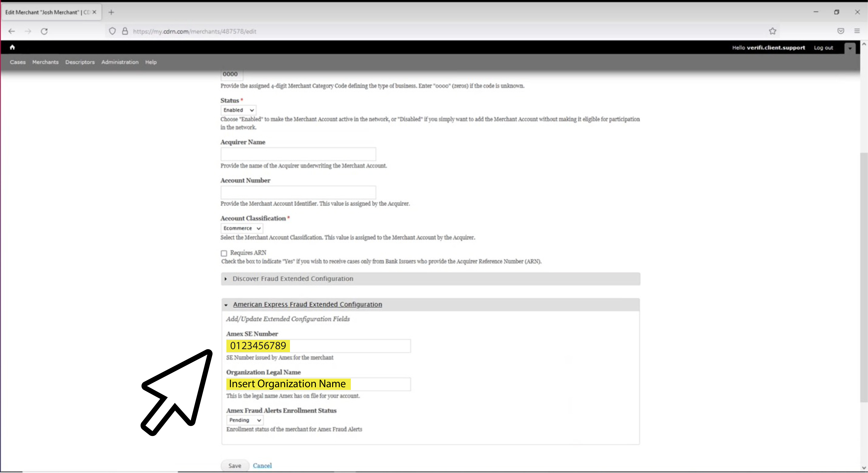Restore the browser window size
The width and height of the screenshot is (868, 473).
coord(837,12)
